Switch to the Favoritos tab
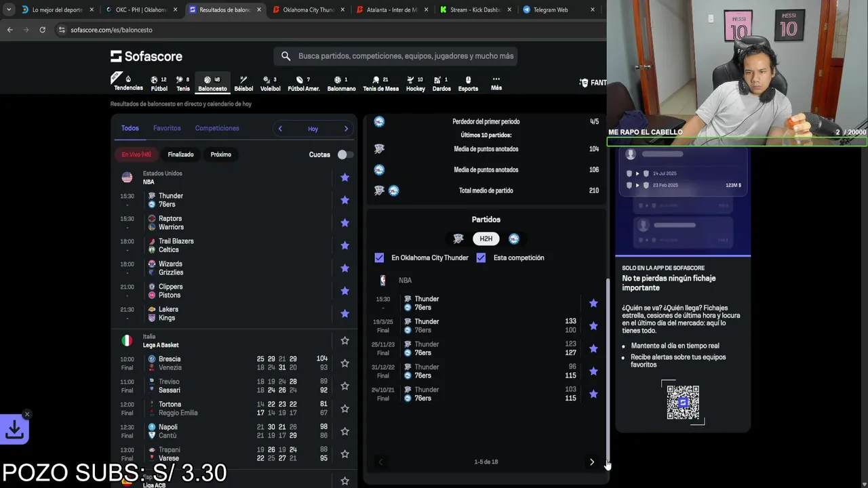The image size is (868, 488). 167,128
